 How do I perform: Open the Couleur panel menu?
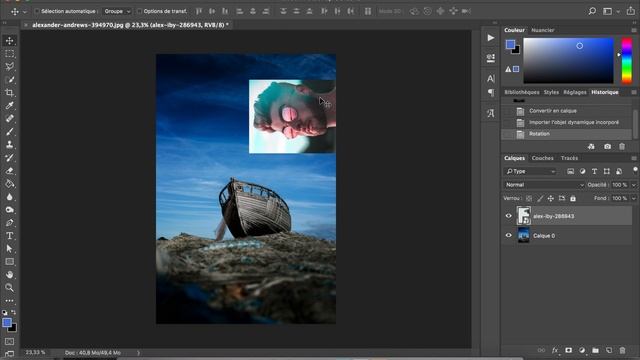click(633, 30)
